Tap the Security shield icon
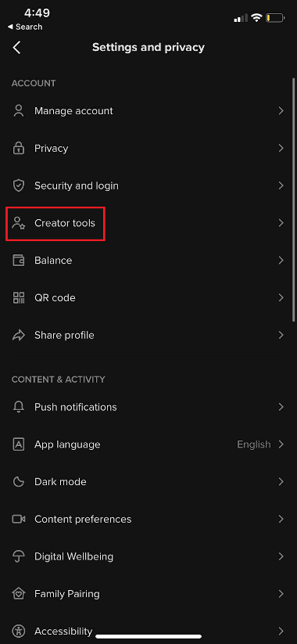297x644 pixels. pos(19,185)
